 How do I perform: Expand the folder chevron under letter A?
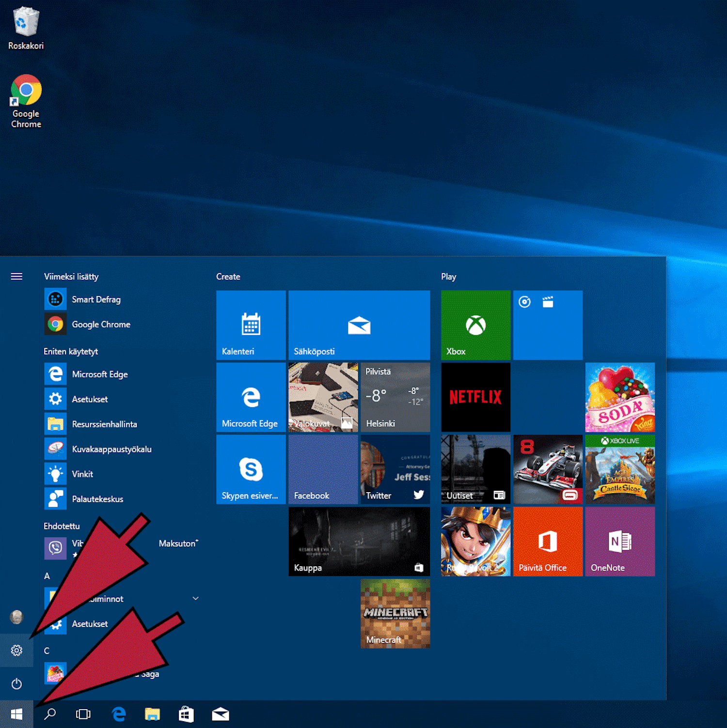(195, 599)
